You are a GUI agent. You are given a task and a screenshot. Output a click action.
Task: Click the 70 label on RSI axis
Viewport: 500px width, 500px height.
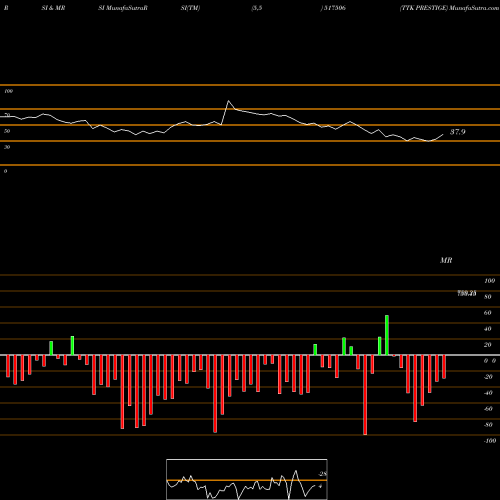tap(7, 115)
